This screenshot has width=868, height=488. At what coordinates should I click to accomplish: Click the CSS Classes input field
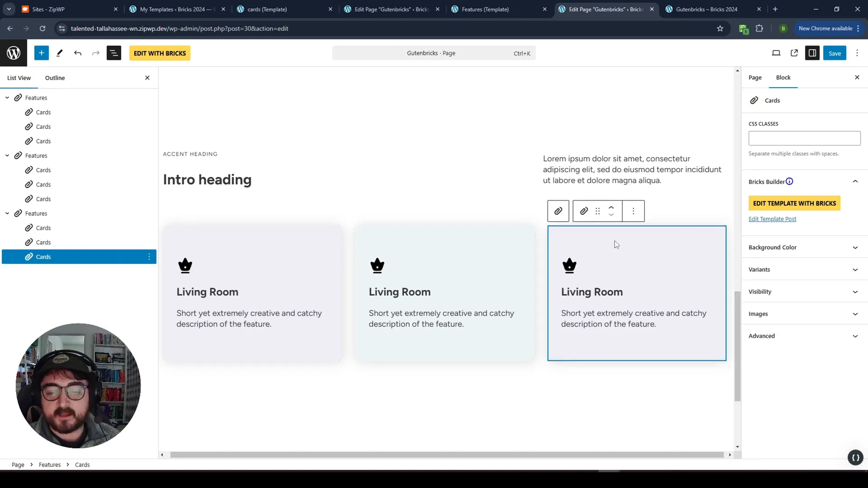805,138
